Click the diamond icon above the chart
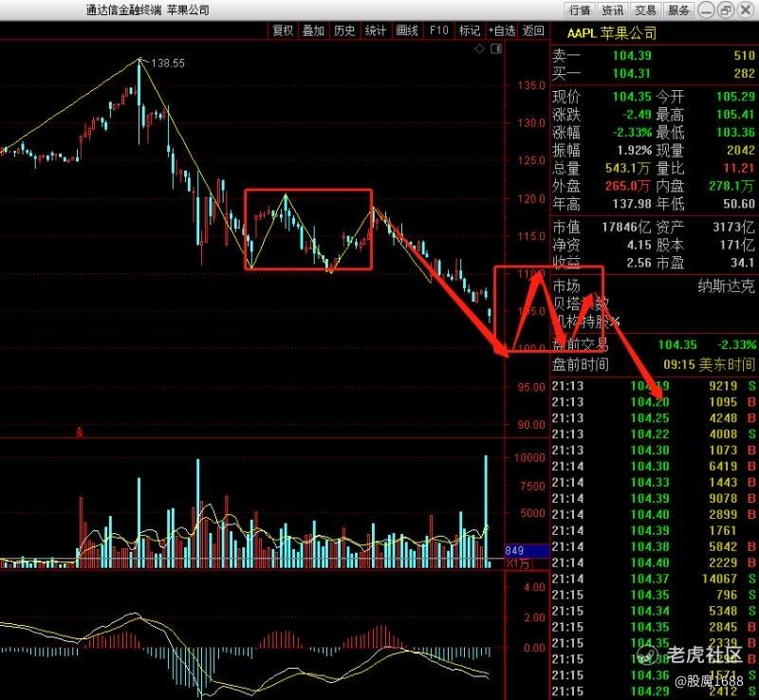Screen dimensions: 759x700 (x=479, y=48)
